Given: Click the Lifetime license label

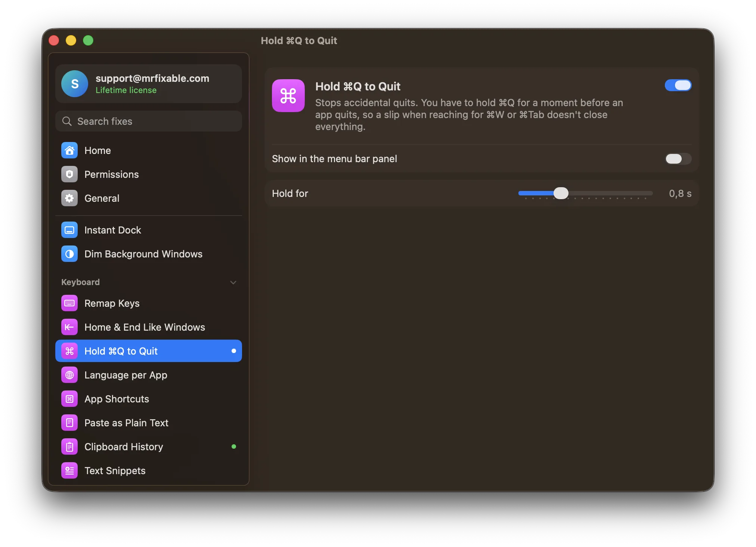Looking at the screenshot, I should (x=126, y=90).
